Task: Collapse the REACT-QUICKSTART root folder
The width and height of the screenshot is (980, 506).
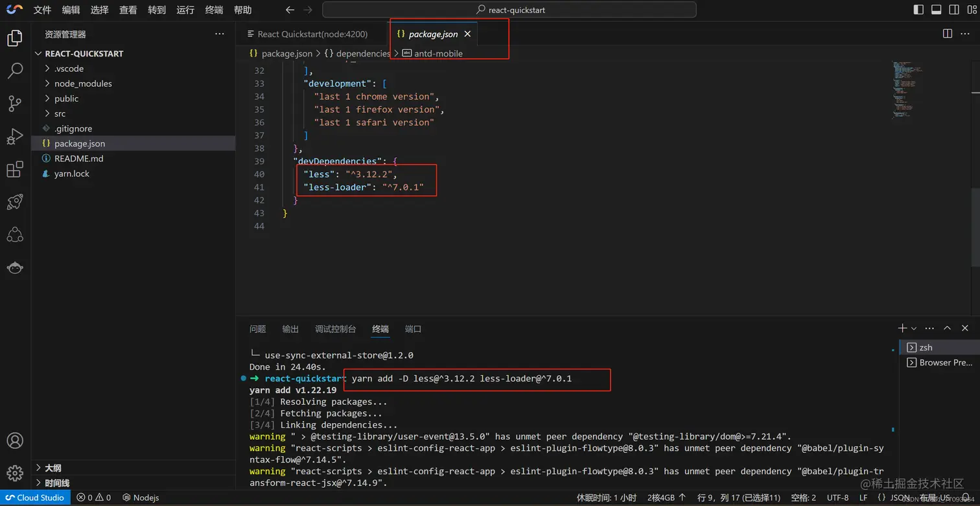Action: tap(133, 53)
